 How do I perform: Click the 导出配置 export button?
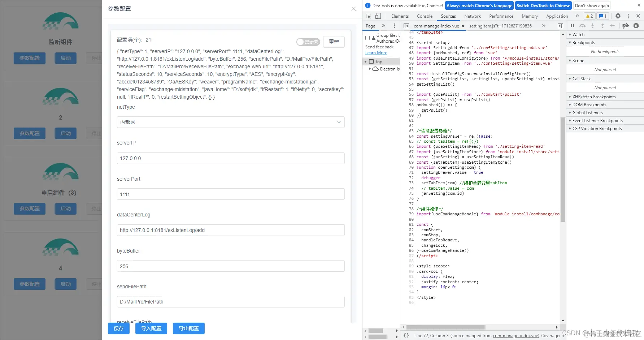point(189,328)
